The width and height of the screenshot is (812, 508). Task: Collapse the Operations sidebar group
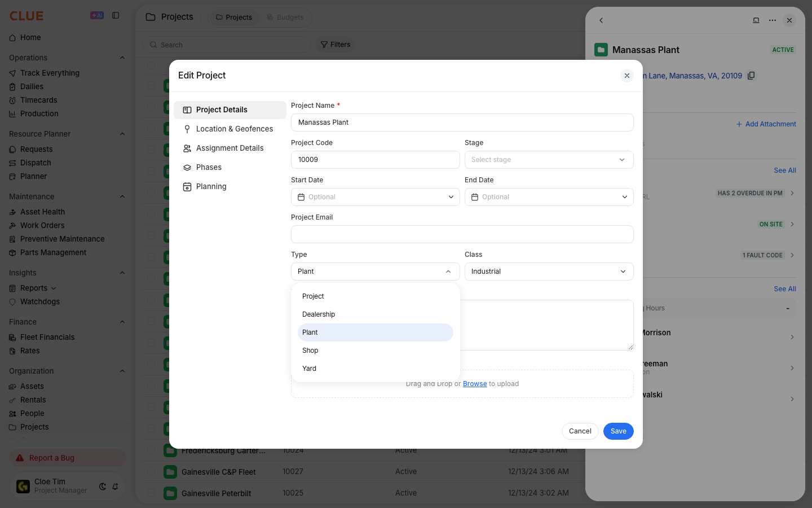click(122, 58)
